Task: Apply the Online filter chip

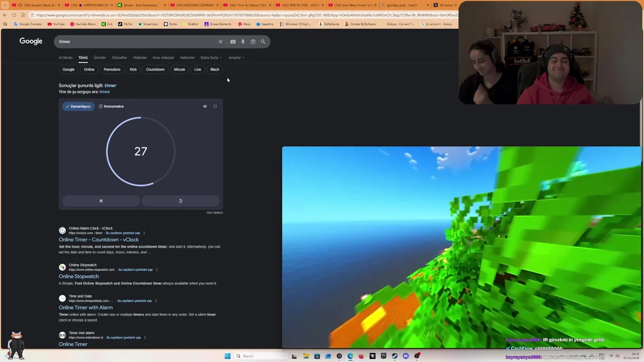Action: click(89, 69)
